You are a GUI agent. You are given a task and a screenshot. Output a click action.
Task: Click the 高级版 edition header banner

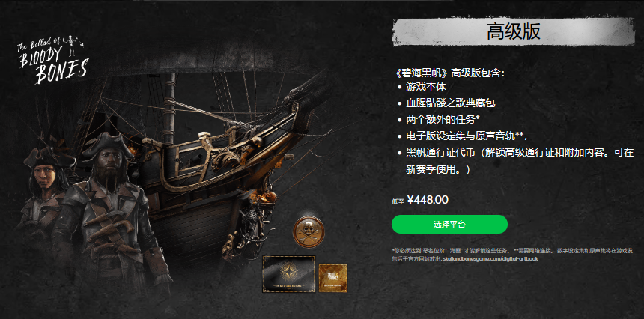514,31
